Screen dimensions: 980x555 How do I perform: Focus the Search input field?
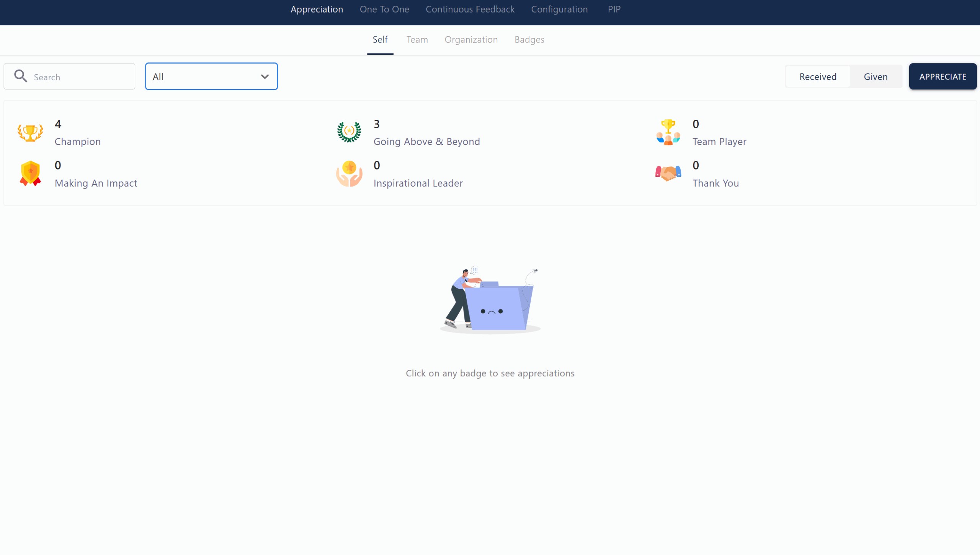click(x=69, y=76)
